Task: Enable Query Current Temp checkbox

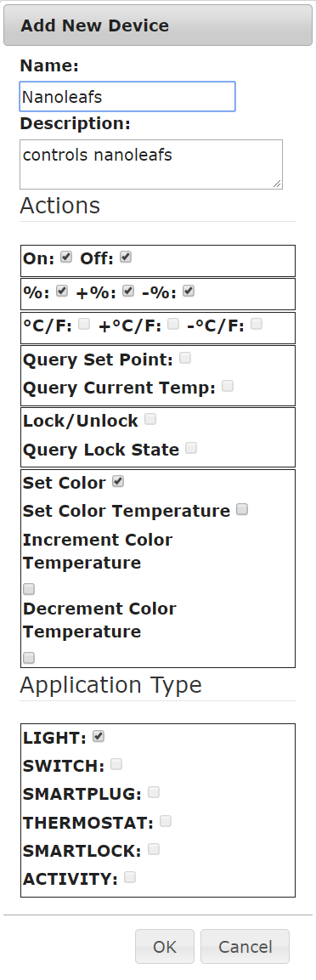Action: [x=228, y=386]
